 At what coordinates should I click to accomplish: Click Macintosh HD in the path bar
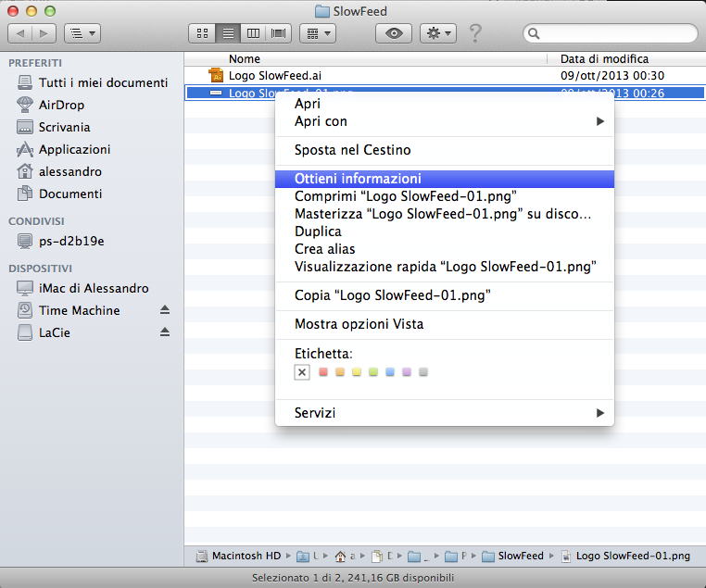coord(239,557)
